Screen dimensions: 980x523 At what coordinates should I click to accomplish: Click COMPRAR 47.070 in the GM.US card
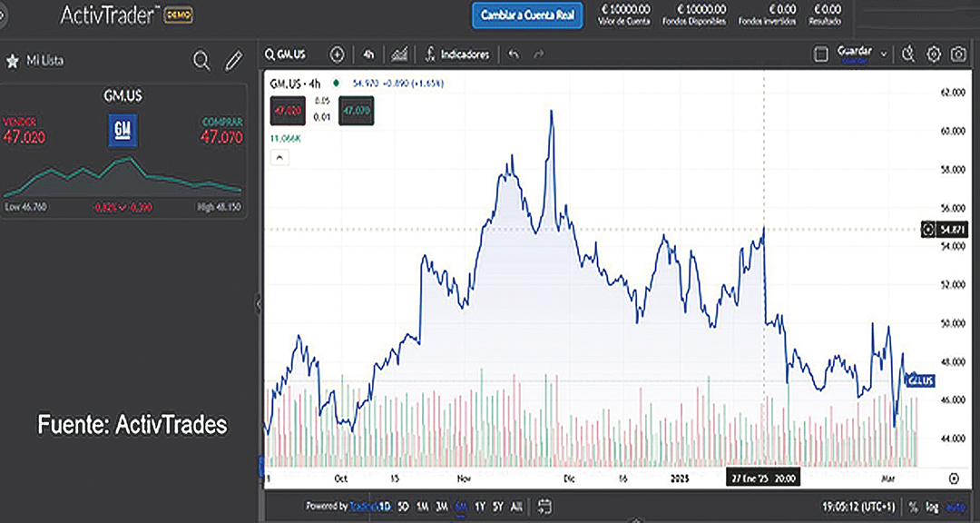(222, 132)
